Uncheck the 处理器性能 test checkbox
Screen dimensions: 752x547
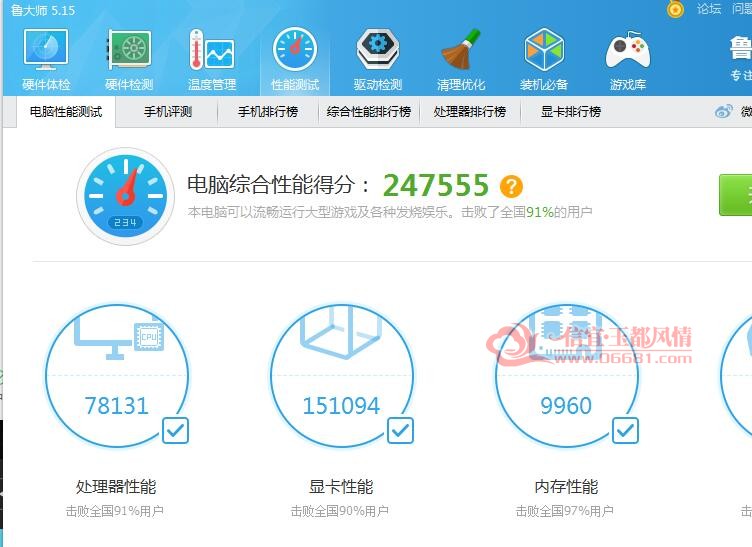[x=176, y=430]
